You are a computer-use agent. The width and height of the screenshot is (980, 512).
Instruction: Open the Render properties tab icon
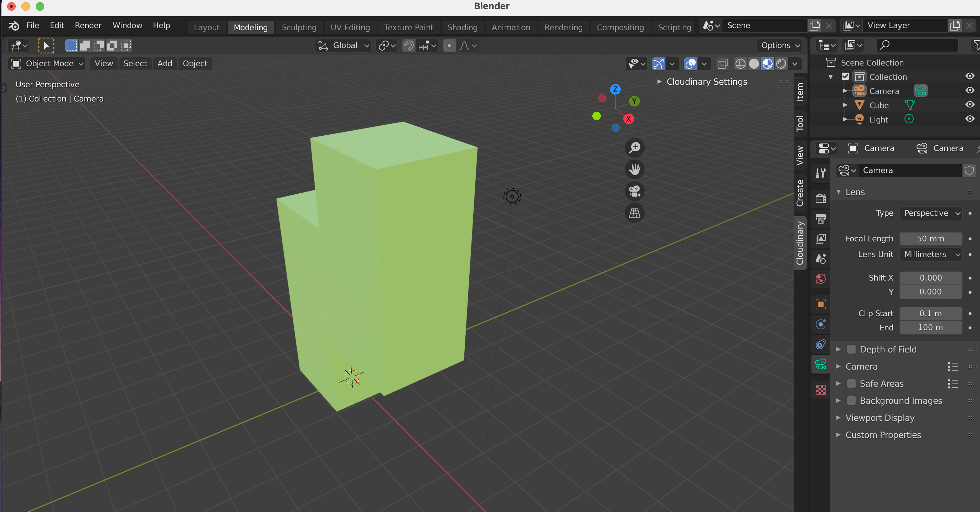pyautogui.click(x=821, y=198)
